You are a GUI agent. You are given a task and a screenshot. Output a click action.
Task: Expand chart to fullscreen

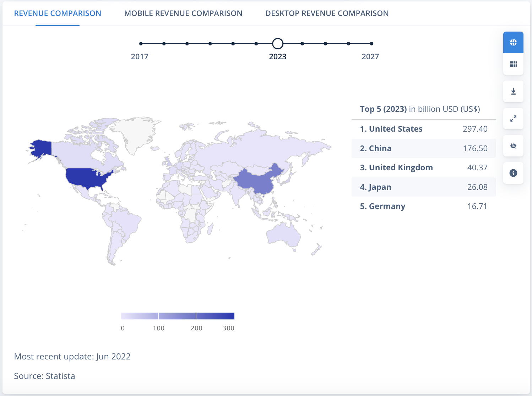tap(513, 119)
